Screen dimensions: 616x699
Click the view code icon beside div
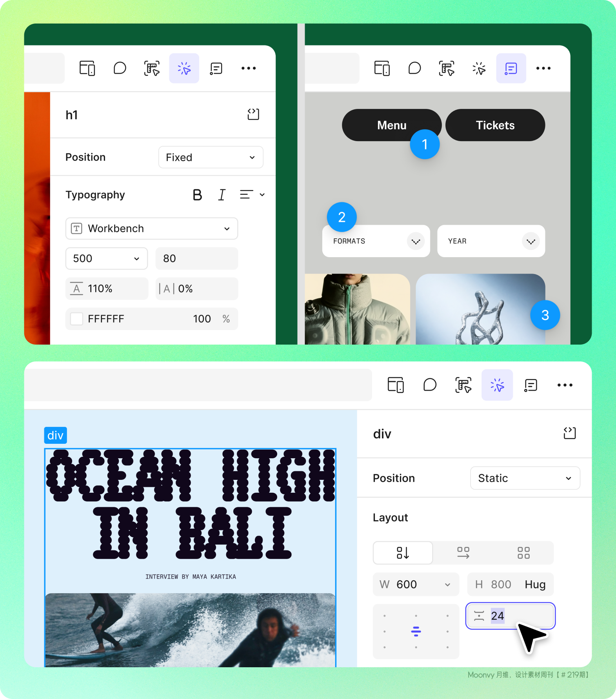[x=570, y=433]
